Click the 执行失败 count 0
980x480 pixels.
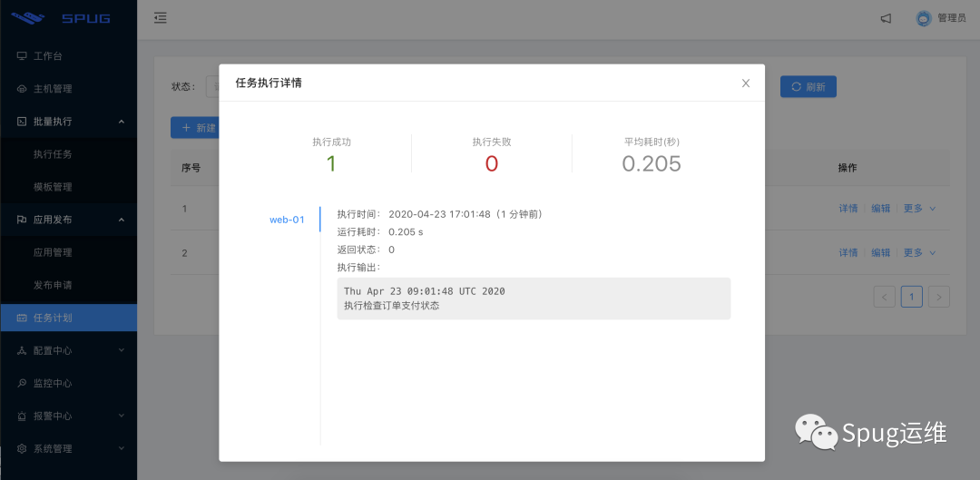[492, 163]
